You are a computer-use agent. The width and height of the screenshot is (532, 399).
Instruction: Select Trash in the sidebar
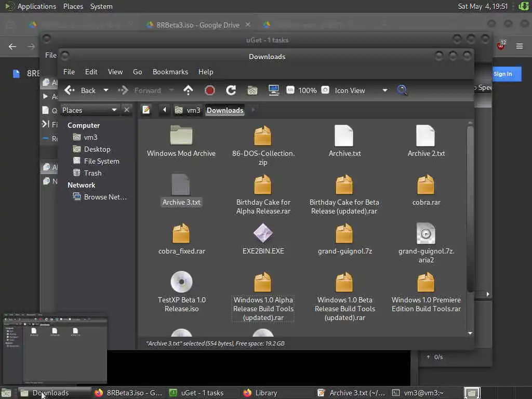[x=87, y=173]
